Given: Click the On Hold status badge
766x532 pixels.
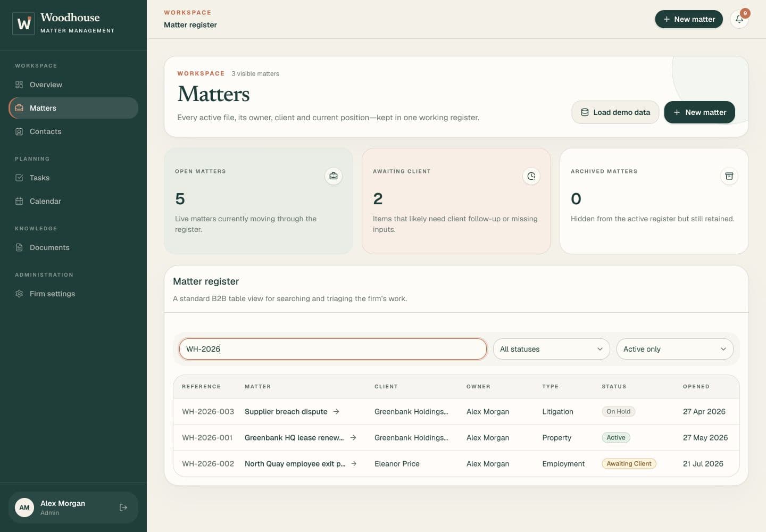Looking at the screenshot, I should [x=618, y=412].
